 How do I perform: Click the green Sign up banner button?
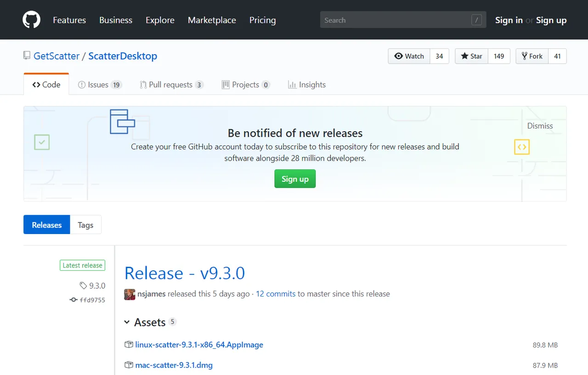point(295,179)
